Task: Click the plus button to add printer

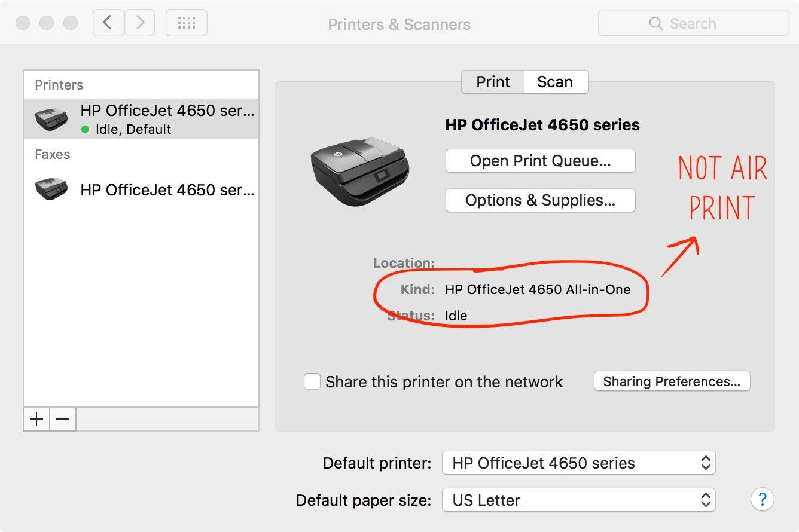Action: pos(36,420)
